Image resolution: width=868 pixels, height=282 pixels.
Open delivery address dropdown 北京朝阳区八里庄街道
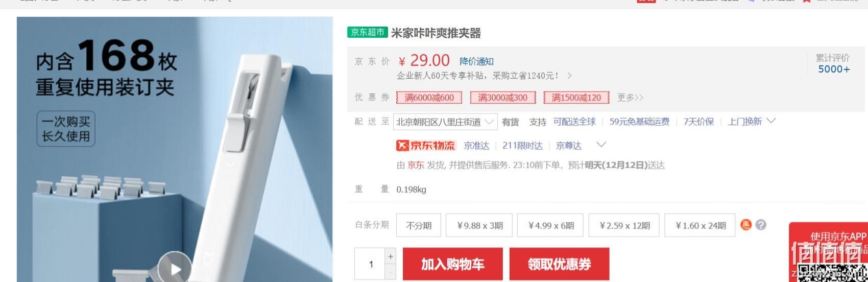pyautogui.click(x=445, y=122)
